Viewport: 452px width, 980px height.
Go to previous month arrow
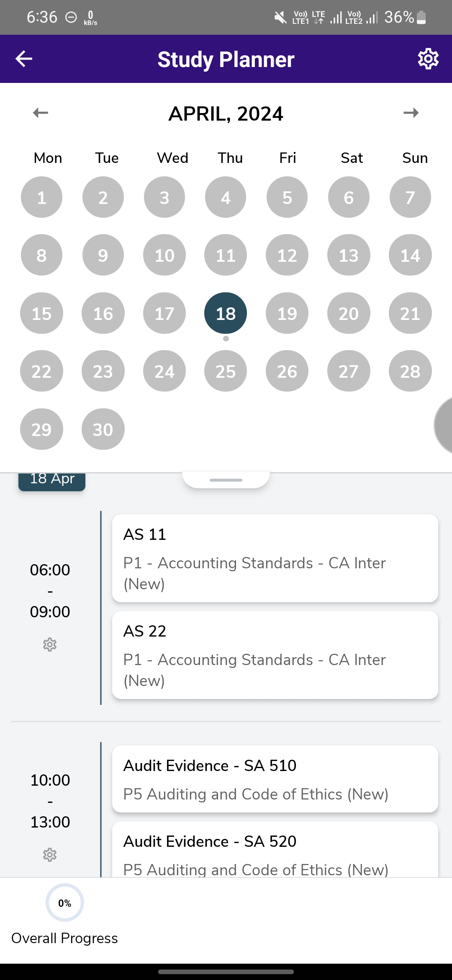pos(41,113)
